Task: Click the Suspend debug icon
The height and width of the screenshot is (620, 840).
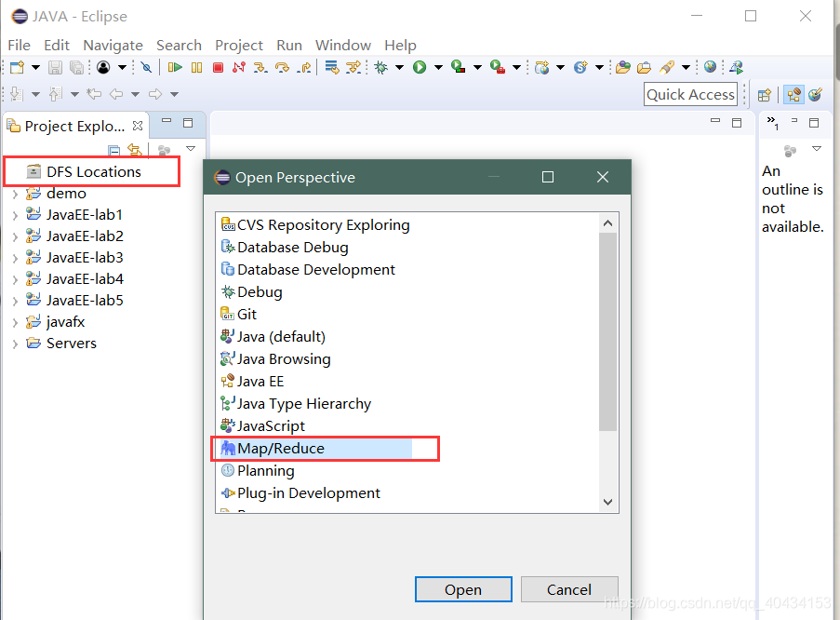Action: (196, 67)
